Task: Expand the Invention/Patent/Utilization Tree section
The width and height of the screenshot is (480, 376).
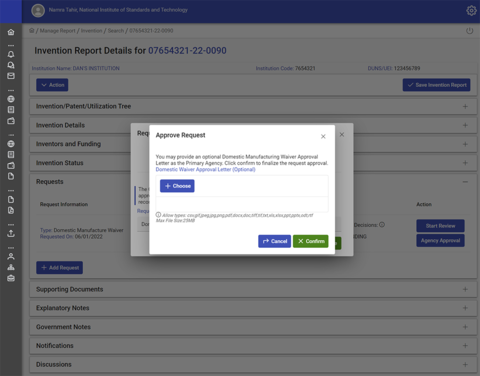Action: tap(253, 106)
